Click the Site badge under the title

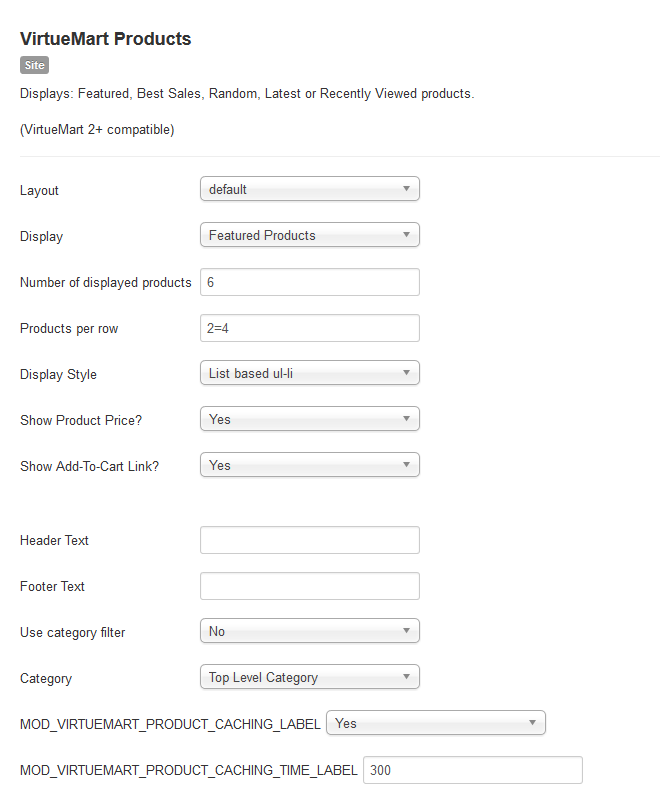(35, 65)
